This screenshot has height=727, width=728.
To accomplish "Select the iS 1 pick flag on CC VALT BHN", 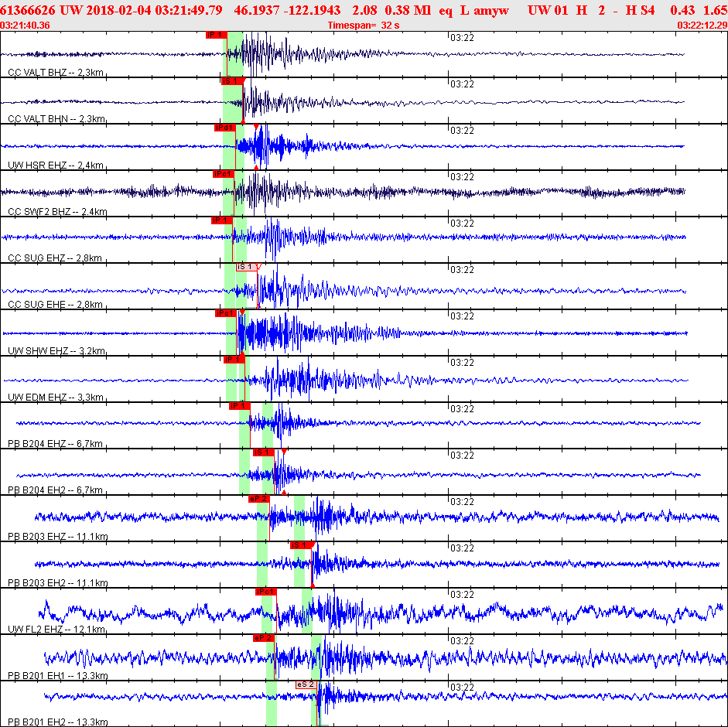I will (x=232, y=81).
